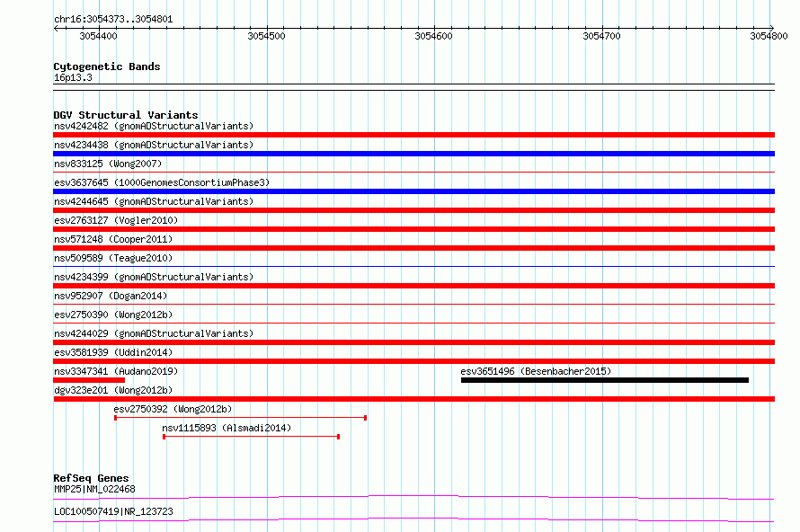The width and height of the screenshot is (800, 532).
Task: Open LOC100507419|NR_123723 gene label
Action: (113, 511)
